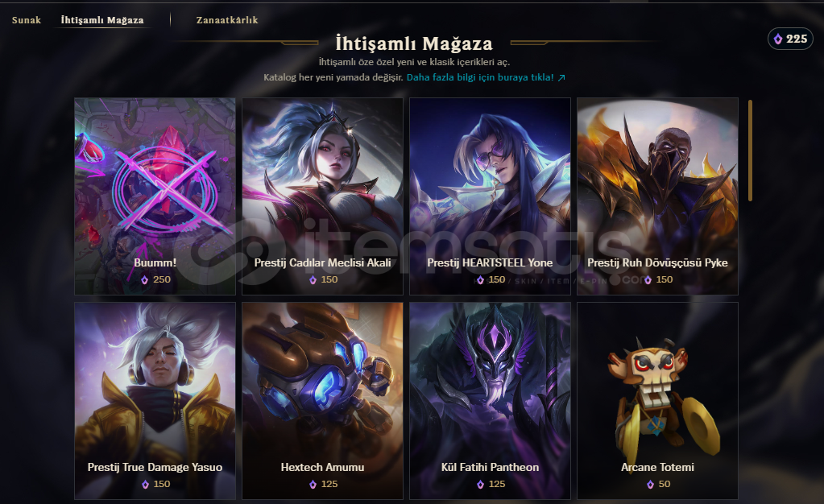Click the essence icon beside Arcane Totemi price
Viewport: 824px width, 504px height.
pos(651,484)
